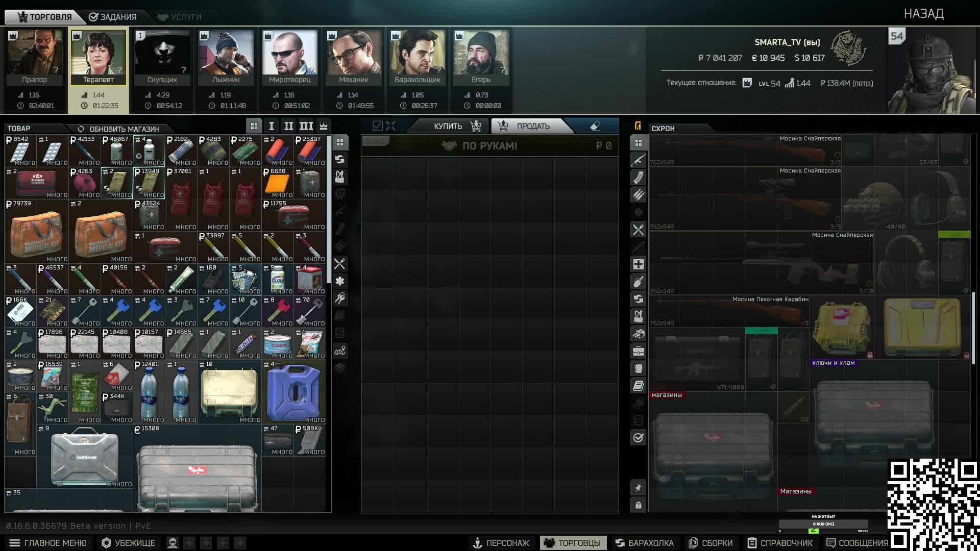Select trader Барахольщик portrait
The width and height of the screenshot is (980, 551).
(x=418, y=57)
